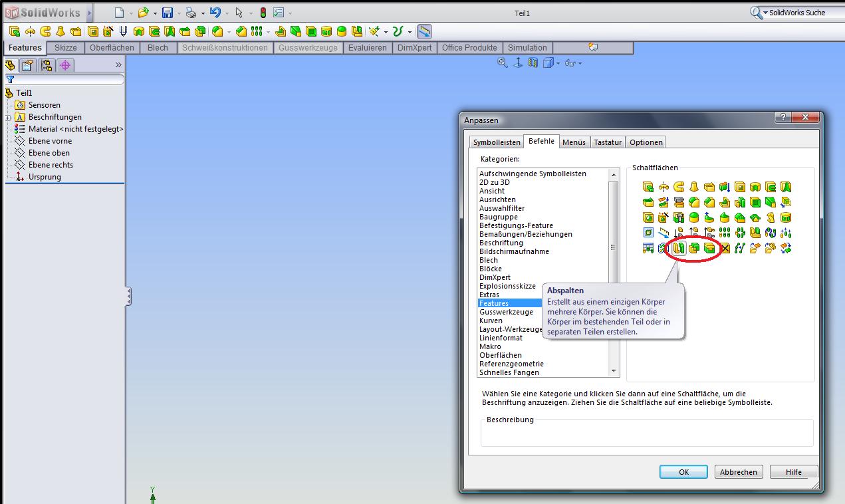Click the Undo arrow icon
The height and width of the screenshot is (504, 845).
pos(215,13)
